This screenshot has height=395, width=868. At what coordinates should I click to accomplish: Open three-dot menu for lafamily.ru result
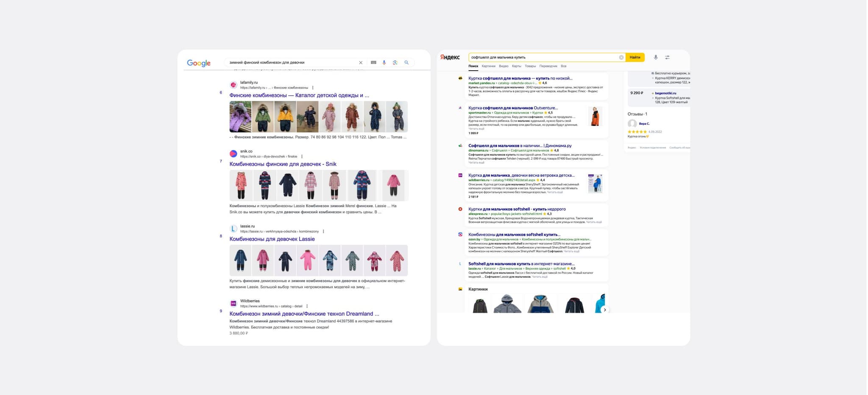pos(313,88)
